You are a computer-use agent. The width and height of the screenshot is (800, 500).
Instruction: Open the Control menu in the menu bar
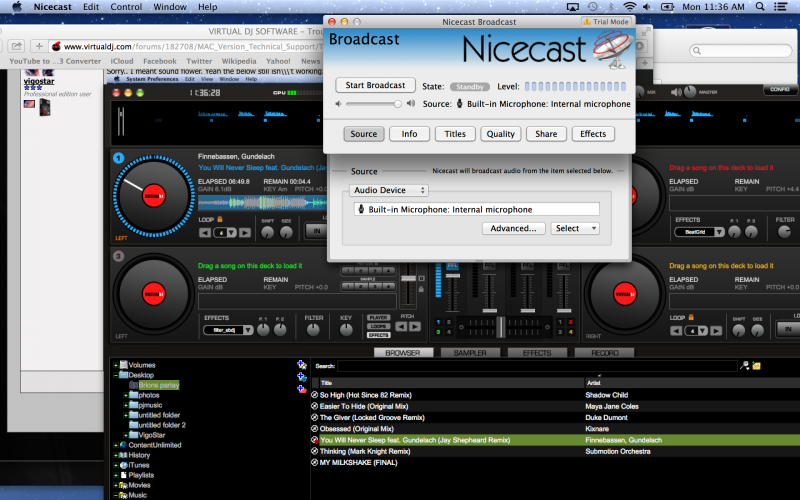[126, 7]
